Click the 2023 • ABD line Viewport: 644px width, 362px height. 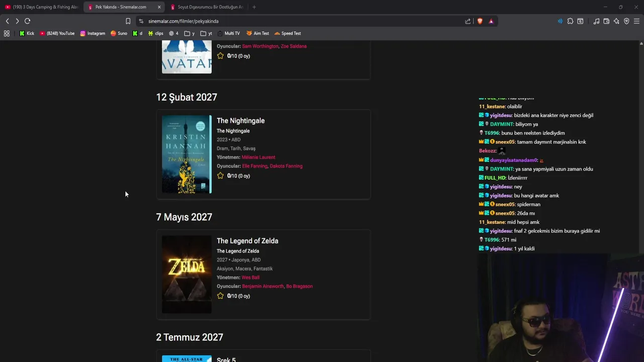click(228, 140)
